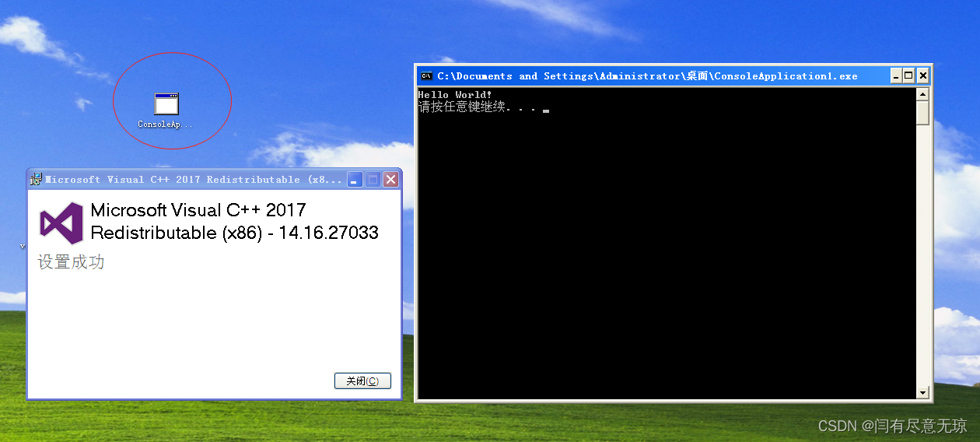Click the console scrollbar up arrow
Viewport: 980px width, 442px height.
coord(923,94)
